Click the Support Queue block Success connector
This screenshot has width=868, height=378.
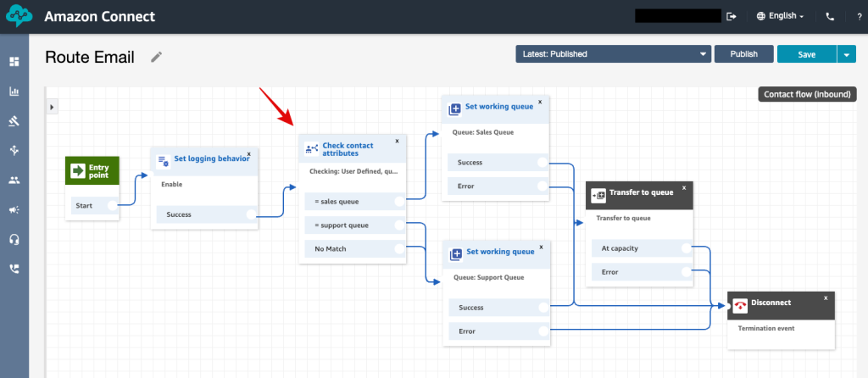tap(544, 308)
